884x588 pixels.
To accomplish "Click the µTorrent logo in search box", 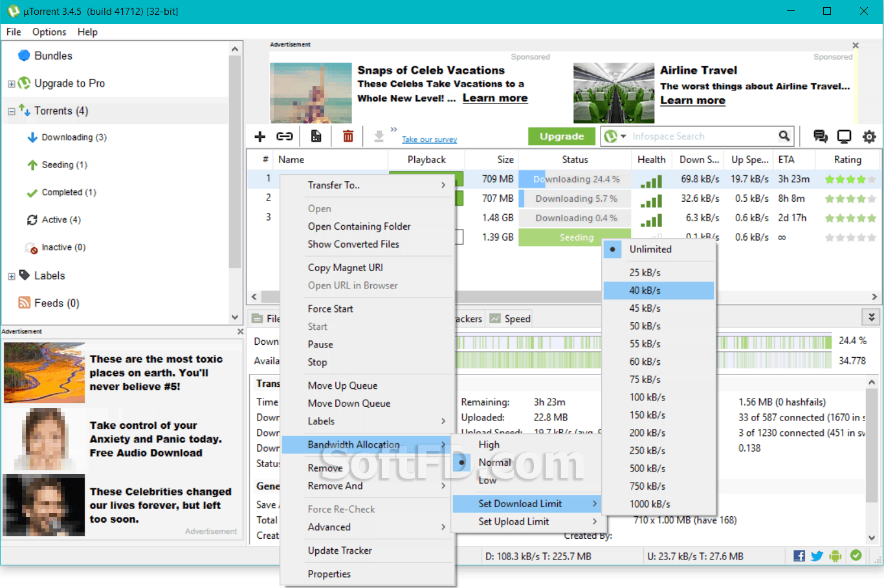I will (610, 136).
